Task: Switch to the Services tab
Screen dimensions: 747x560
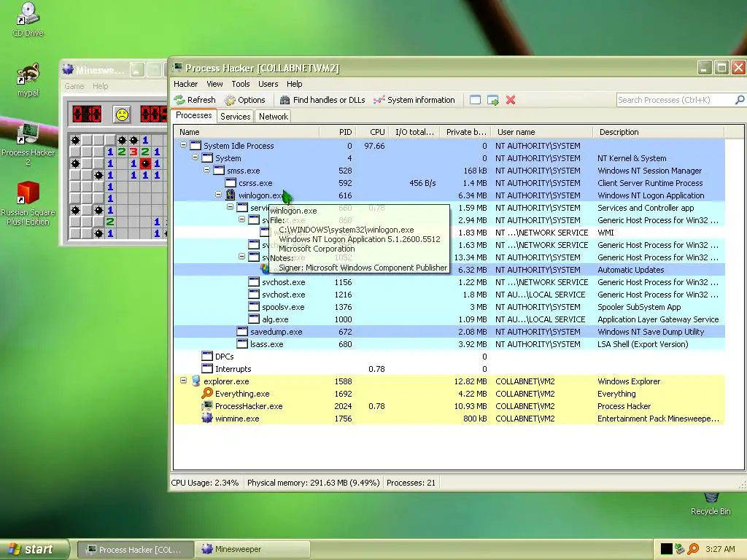Action: pos(236,117)
